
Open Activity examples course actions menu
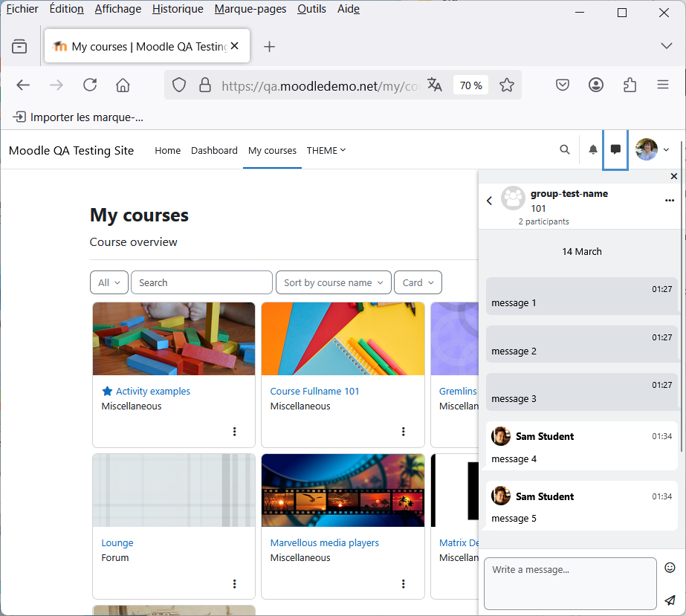pos(235,432)
